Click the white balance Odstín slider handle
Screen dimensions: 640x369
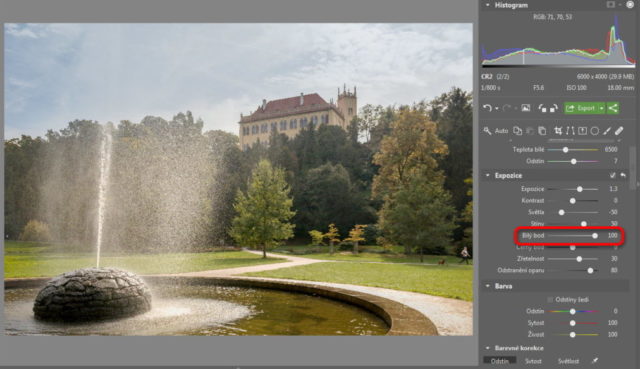point(573,162)
